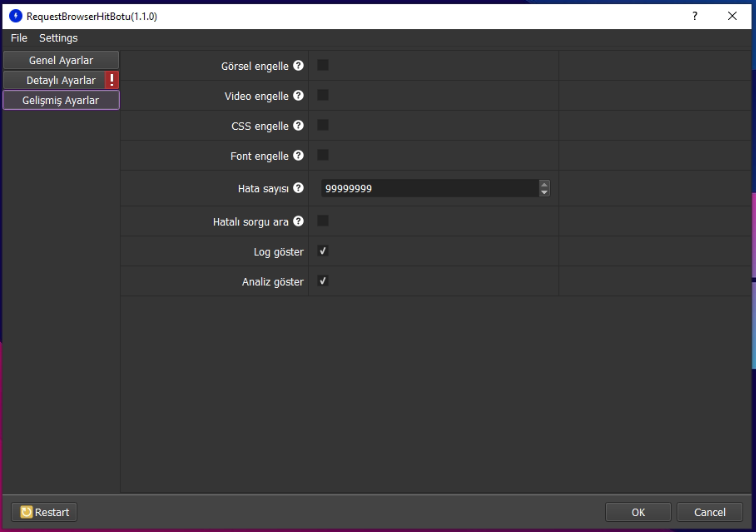This screenshot has height=532, width=756.
Task: Confirm with the OK button
Action: tap(638, 512)
